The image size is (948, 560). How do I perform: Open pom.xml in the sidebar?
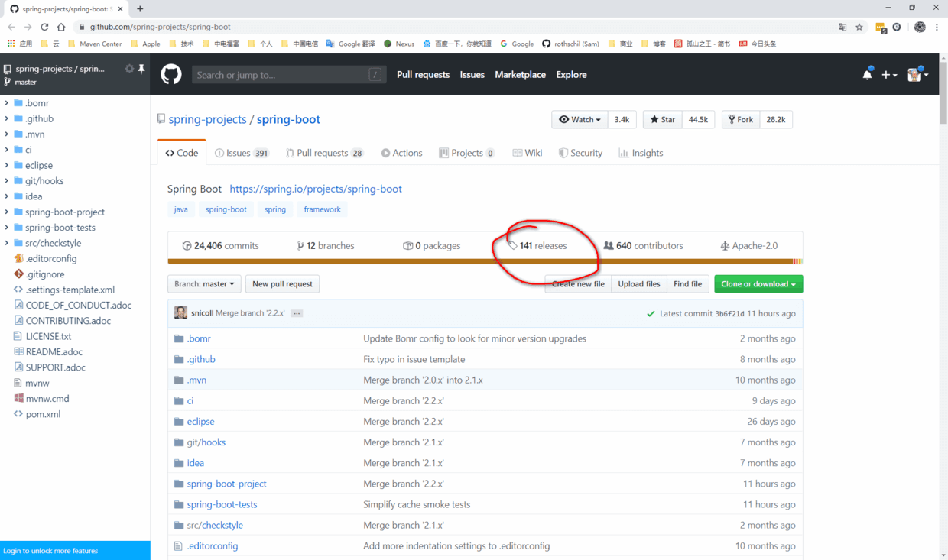[x=43, y=414]
